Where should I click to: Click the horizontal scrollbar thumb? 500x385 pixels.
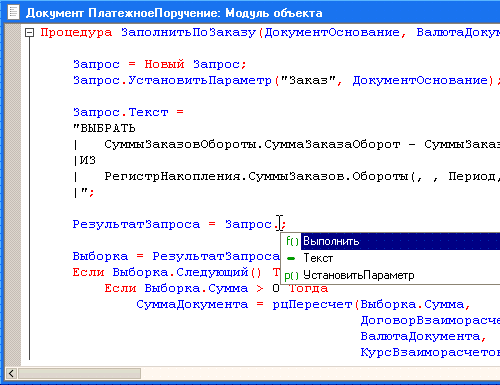79,373
